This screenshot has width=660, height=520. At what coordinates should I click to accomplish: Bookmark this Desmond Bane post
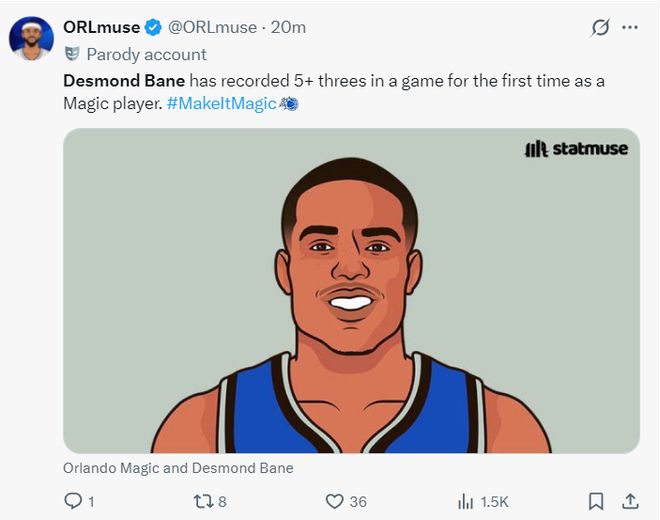[x=595, y=501]
